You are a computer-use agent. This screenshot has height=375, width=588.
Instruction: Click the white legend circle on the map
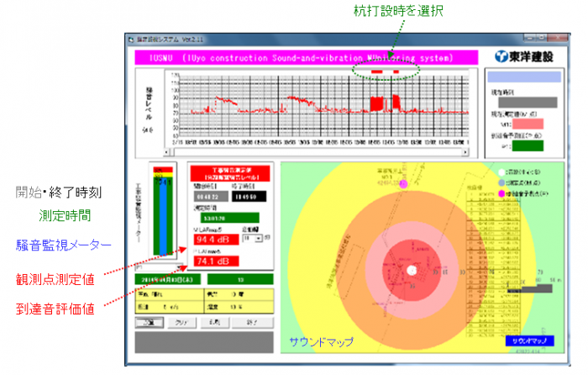(501, 172)
